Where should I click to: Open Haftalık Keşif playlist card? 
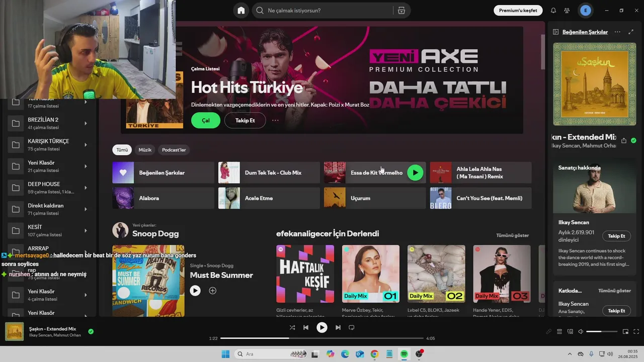pos(305,281)
